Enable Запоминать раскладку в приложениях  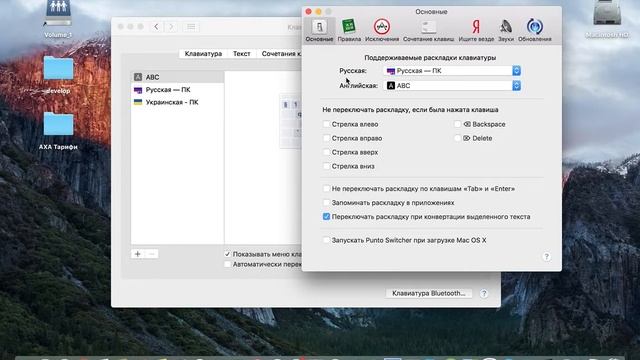point(326,202)
